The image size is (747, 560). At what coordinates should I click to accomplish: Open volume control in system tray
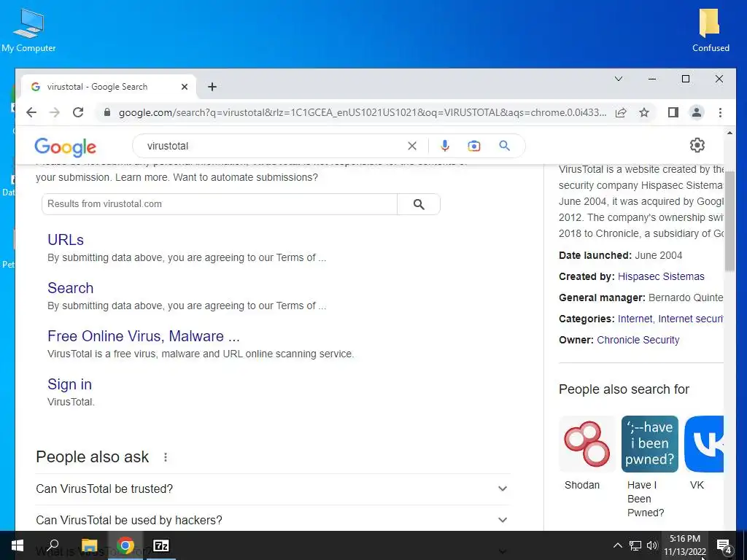[652, 545]
